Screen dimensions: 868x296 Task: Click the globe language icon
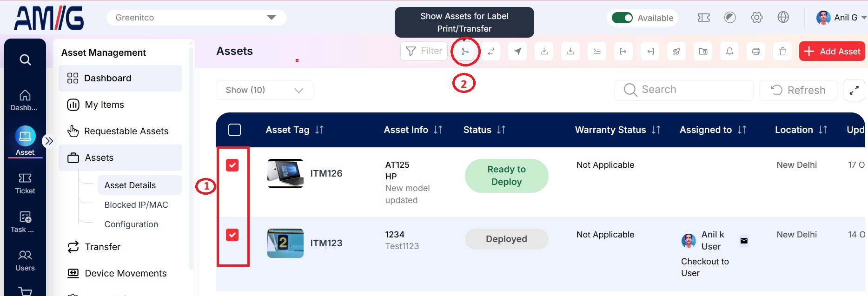pos(783,18)
